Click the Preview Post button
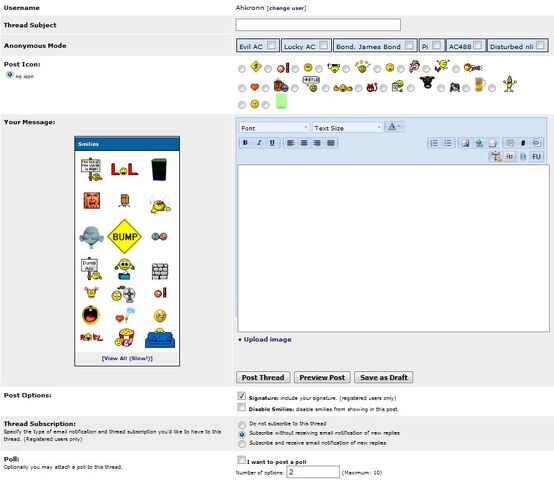 (x=322, y=377)
